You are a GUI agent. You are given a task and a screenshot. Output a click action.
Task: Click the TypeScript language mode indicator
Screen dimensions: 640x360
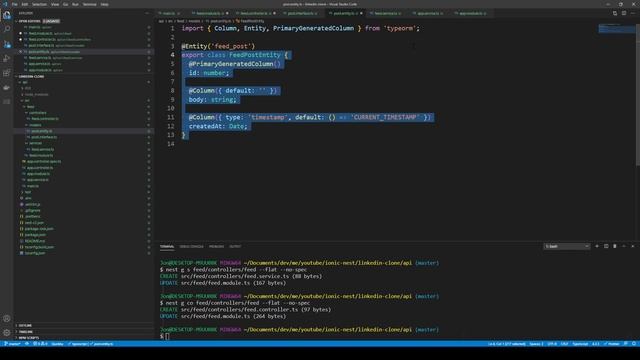click(580, 344)
